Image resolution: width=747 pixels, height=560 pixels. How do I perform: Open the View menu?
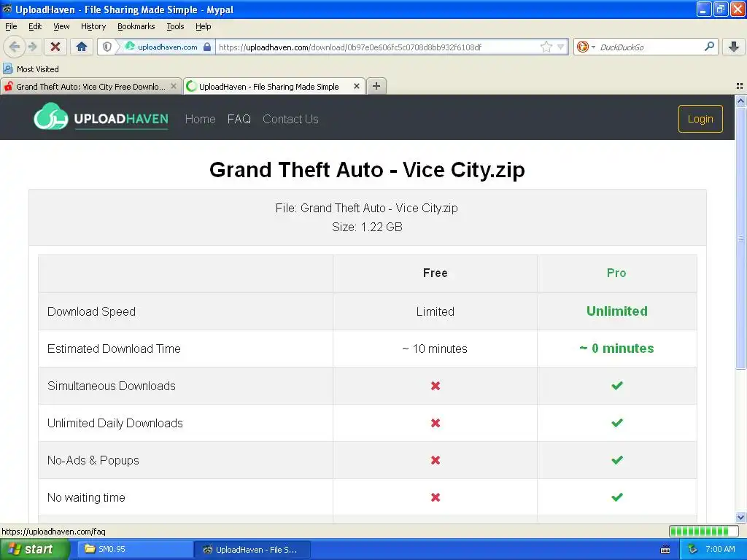[61, 26]
